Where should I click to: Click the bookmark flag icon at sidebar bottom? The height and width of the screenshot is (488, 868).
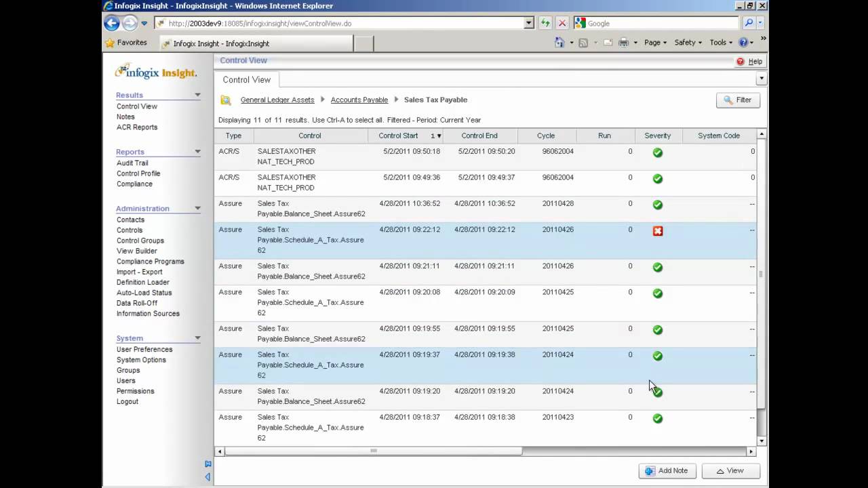pyautogui.click(x=208, y=464)
